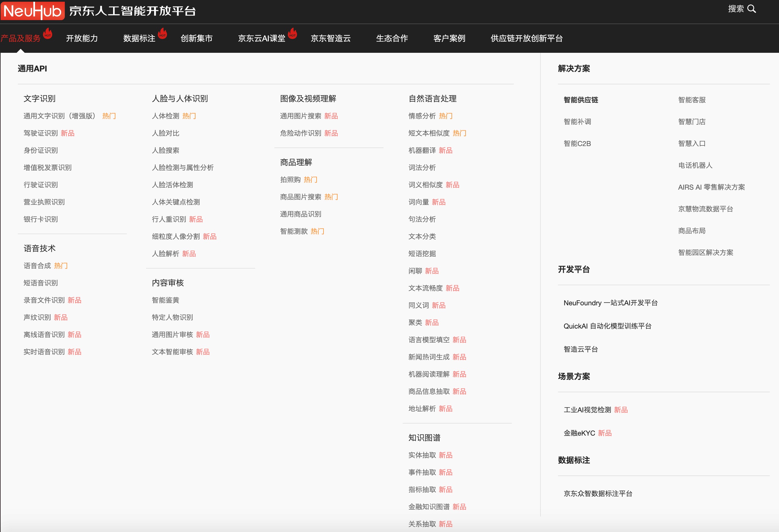Open QuickAI 自动化模型训练平台 link
The height and width of the screenshot is (532, 779).
point(607,326)
